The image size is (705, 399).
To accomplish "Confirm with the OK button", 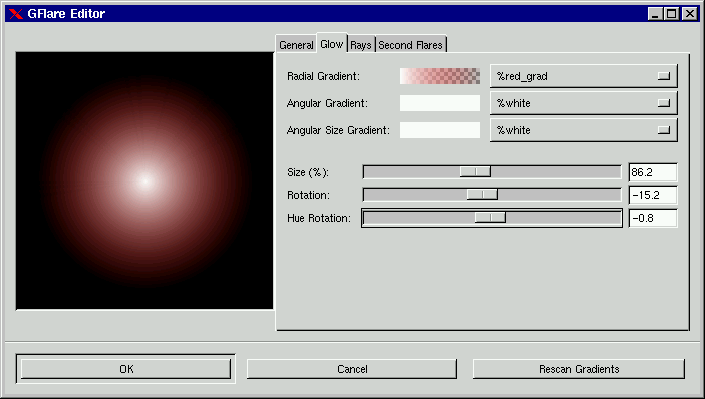I will (x=126, y=369).
